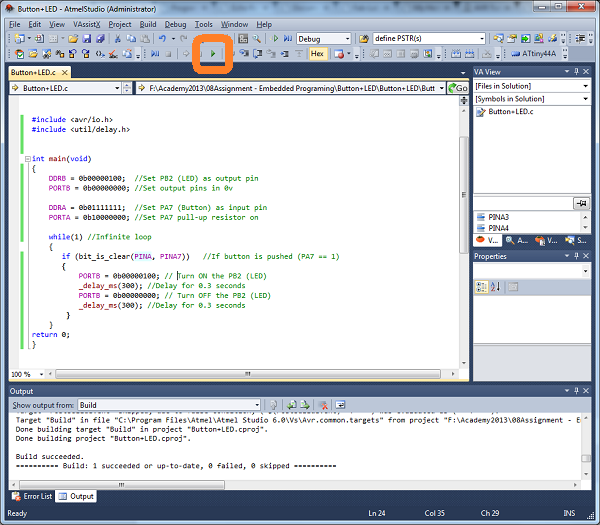This screenshot has width=600, height=525.
Task: Close the Button+LED.c editor tab
Action: coord(65,72)
